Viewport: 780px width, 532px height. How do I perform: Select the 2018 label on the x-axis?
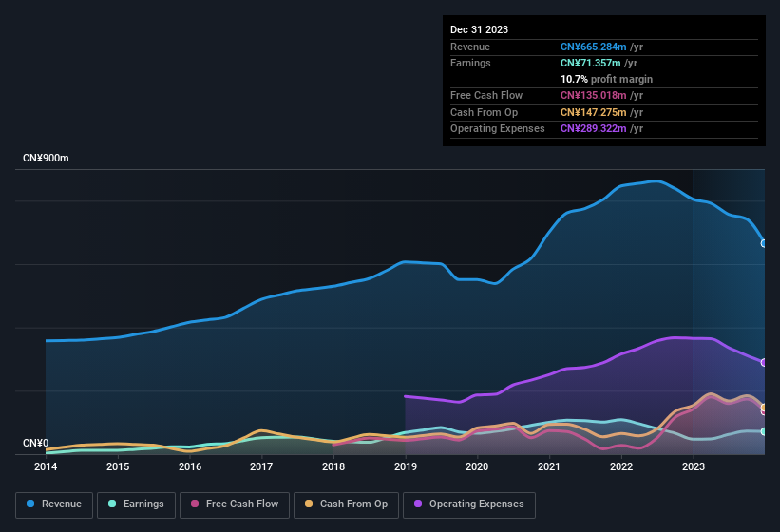(333, 466)
